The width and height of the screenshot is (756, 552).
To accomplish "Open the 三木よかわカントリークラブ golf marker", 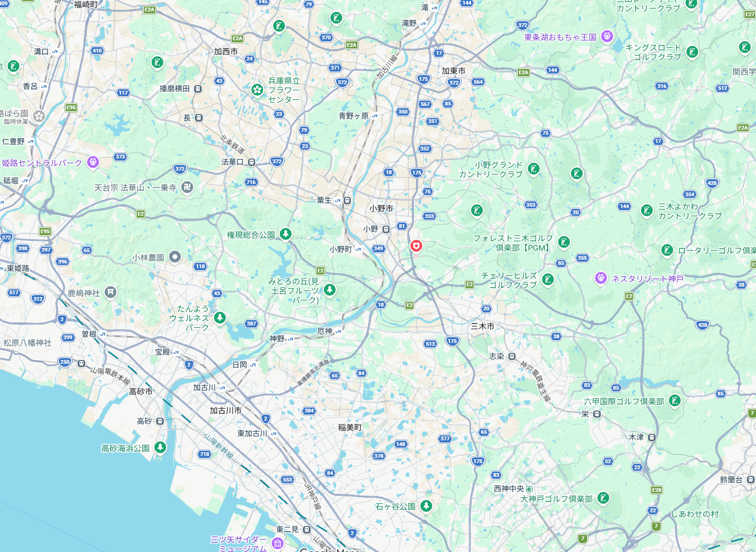I will click(647, 210).
